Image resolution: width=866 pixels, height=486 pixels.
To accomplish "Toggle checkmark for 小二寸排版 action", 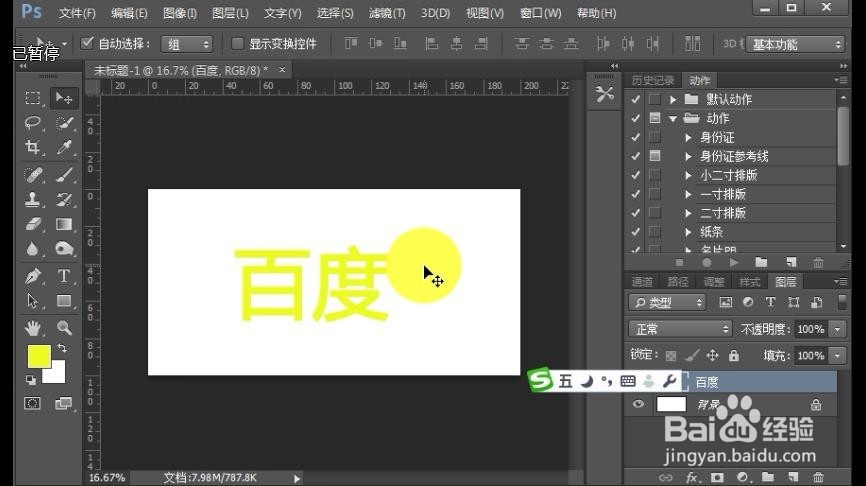I will click(636, 175).
